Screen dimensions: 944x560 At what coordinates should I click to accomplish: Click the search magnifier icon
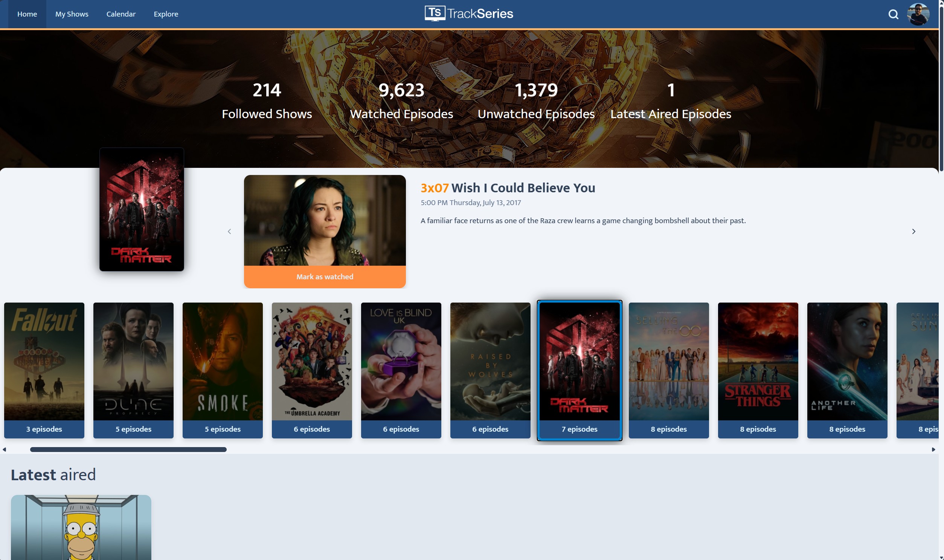pyautogui.click(x=893, y=14)
